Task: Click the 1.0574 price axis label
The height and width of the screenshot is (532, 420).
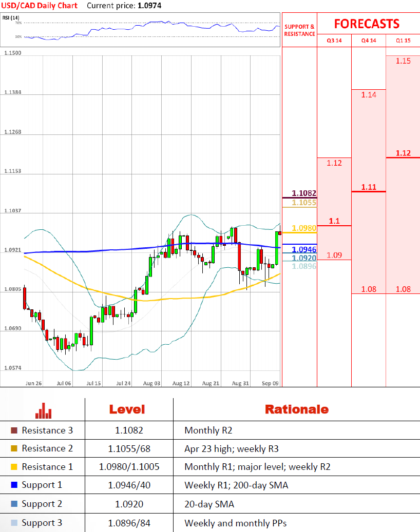Action: (x=12, y=368)
